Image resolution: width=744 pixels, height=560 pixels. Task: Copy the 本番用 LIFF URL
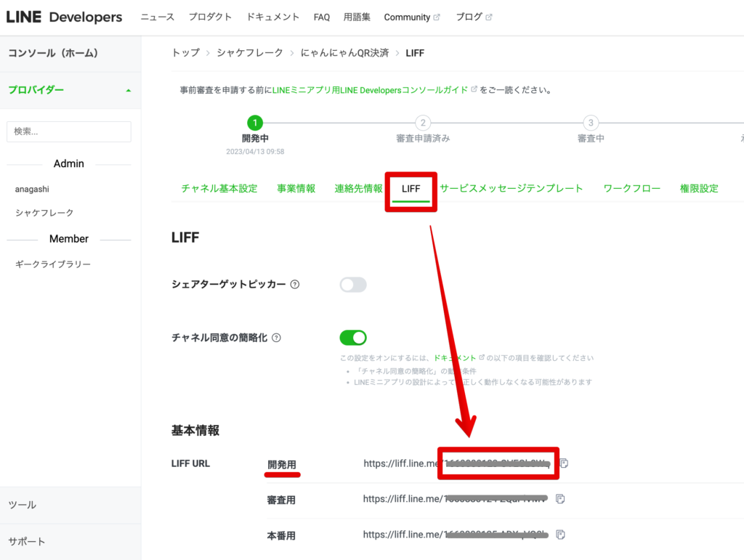click(x=560, y=535)
